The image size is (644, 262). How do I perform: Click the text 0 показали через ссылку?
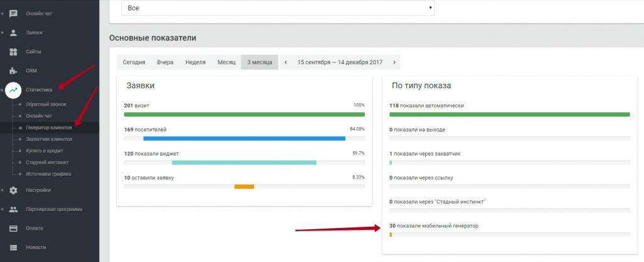421,178
